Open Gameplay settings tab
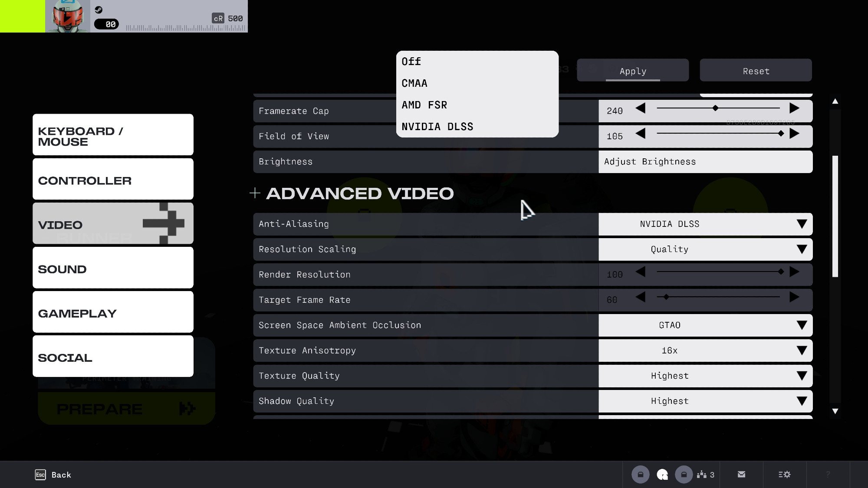Image resolution: width=868 pixels, height=488 pixels. [x=113, y=311]
